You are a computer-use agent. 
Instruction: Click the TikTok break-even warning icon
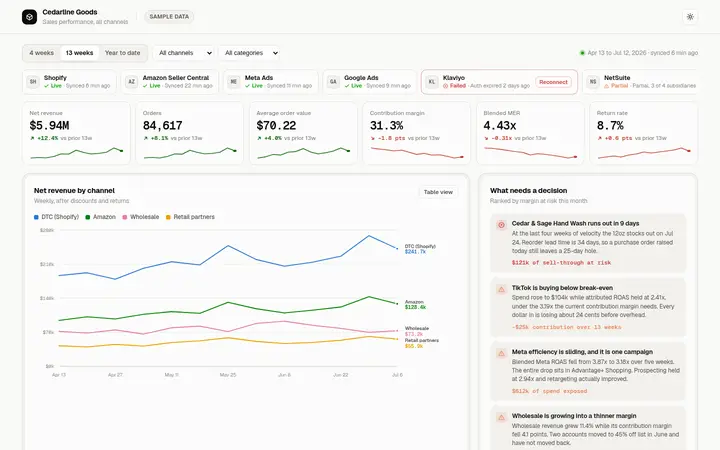[x=501, y=289]
